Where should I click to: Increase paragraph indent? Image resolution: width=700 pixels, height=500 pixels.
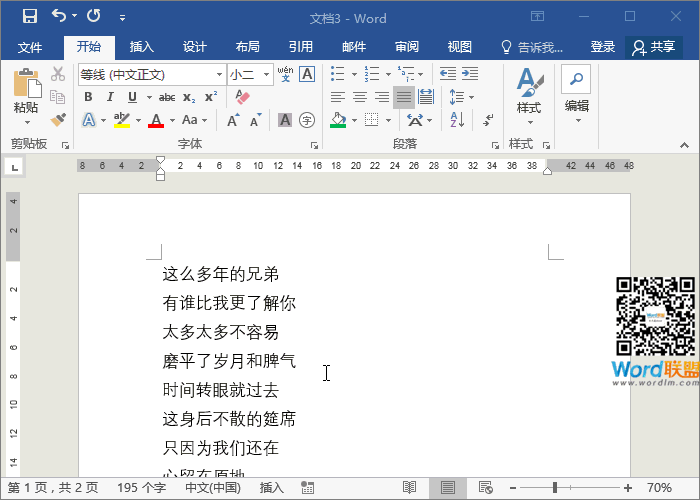tap(470, 74)
